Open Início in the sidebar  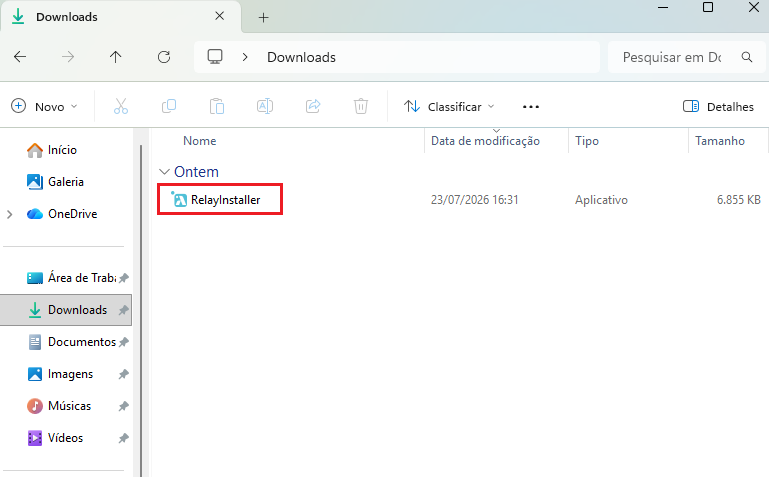coord(62,150)
